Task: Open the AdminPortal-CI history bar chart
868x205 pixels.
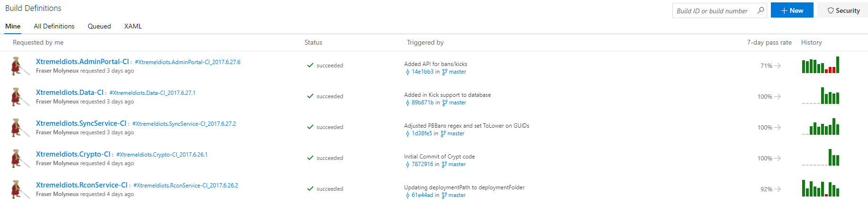Action: pyautogui.click(x=821, y=65)
